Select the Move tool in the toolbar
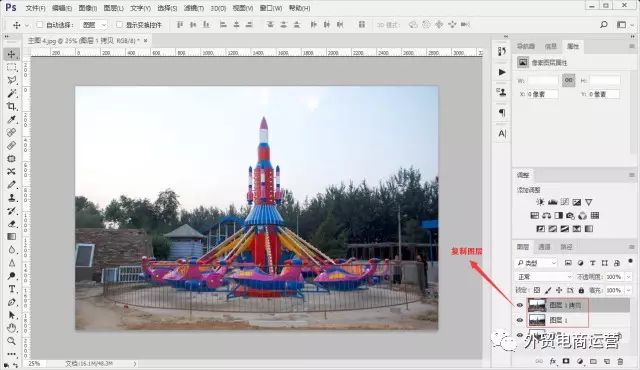 pos(11,54)
